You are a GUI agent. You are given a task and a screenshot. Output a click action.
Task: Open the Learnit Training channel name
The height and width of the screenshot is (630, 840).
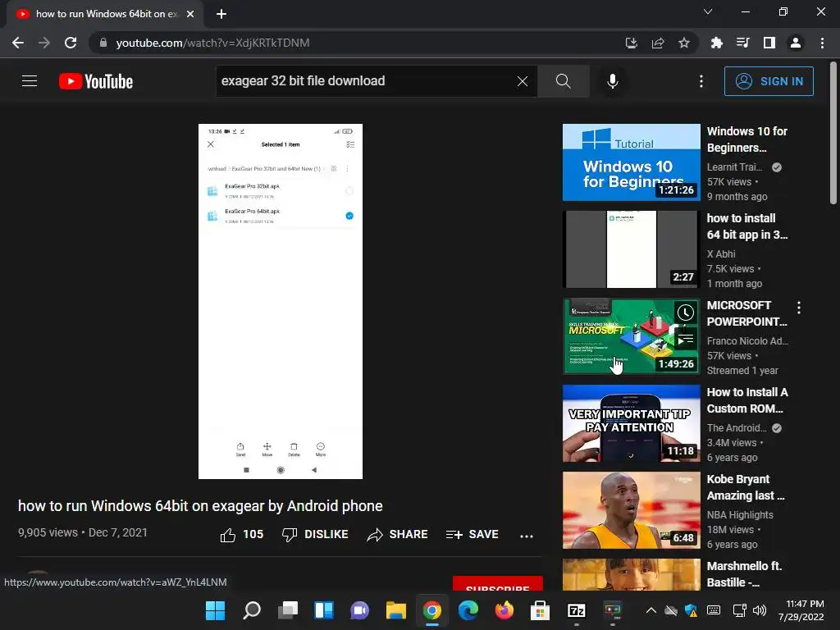734,167
